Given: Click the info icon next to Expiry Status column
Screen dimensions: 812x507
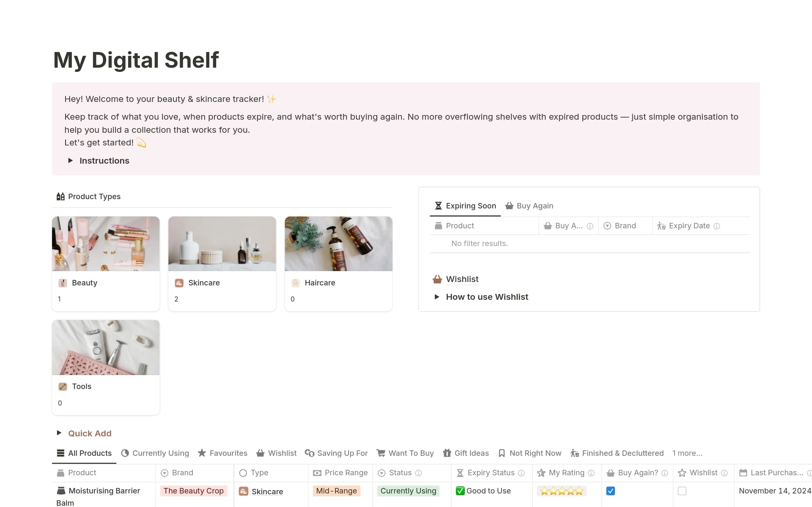Looking at the screenshot, I should click(x=521, y=473).
